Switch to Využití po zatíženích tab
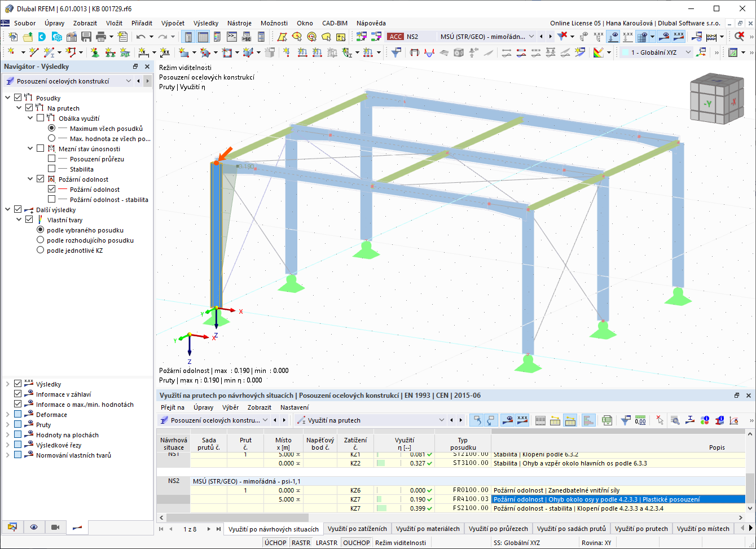Screen dimensions: 756x549 coord(357,529)
